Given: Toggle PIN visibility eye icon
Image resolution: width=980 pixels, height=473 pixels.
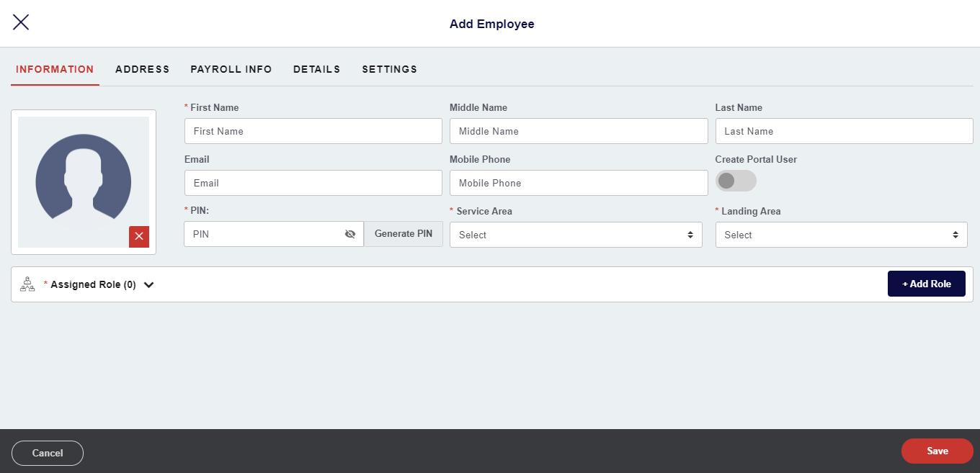Looking at the screenshot, I should pyautogui.click(x=350, y=234).
